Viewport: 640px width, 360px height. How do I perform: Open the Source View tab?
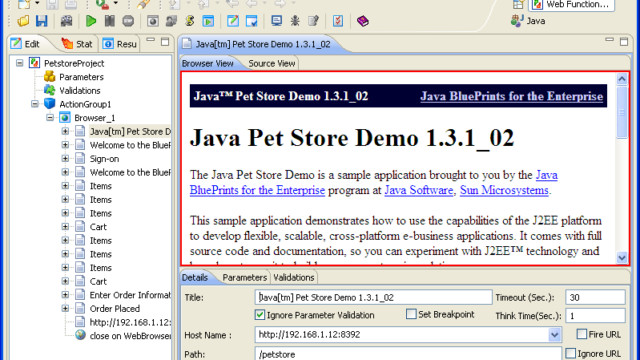click(x=271, y=63)
